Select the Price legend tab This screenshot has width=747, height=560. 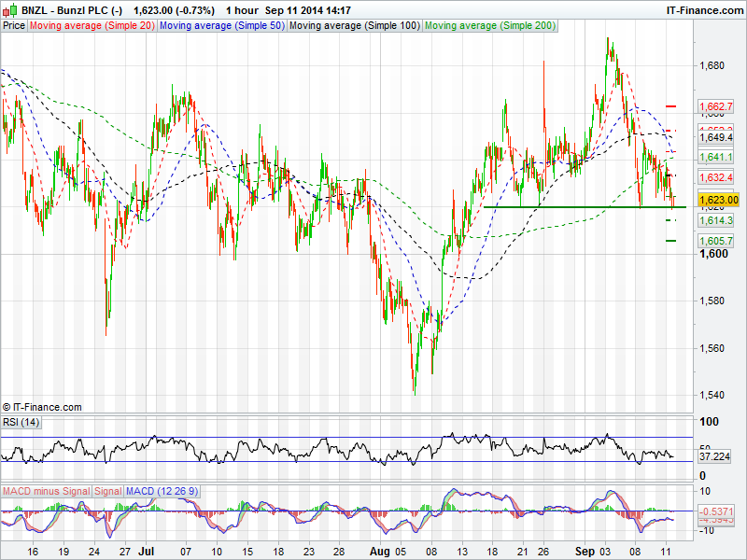[x=14, y=26]
